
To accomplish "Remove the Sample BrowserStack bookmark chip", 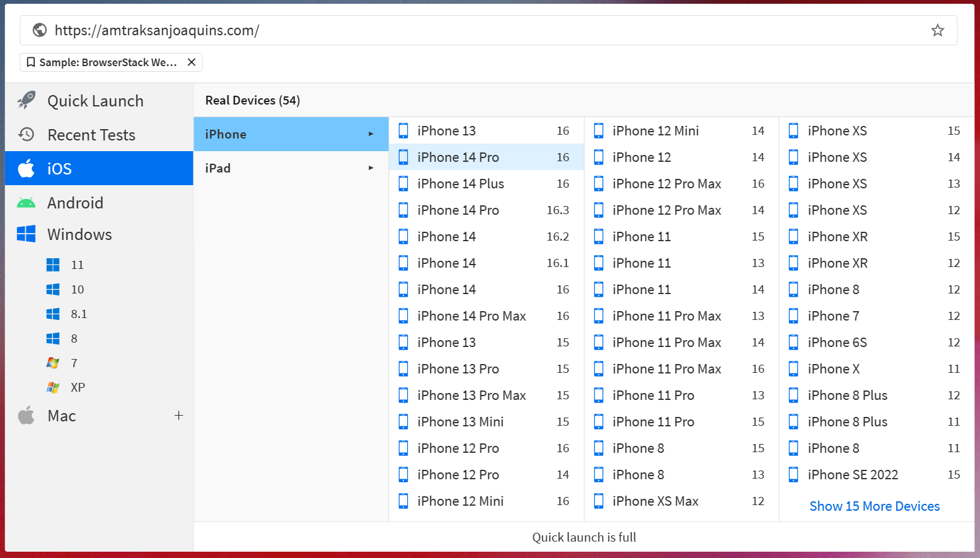I will tap(192, 62).
